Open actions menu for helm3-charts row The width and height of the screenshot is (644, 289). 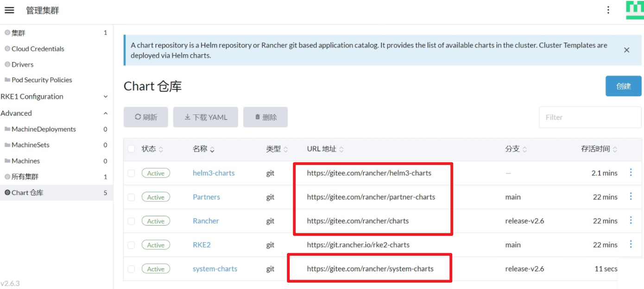pyautogui.click(x=631, y=172)
